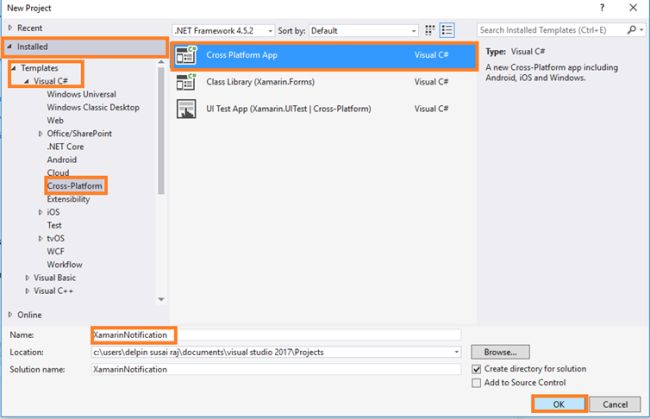Choose the Cross Platform App template
Viewport: 650px width, 419px height.
tap(324, 56)
